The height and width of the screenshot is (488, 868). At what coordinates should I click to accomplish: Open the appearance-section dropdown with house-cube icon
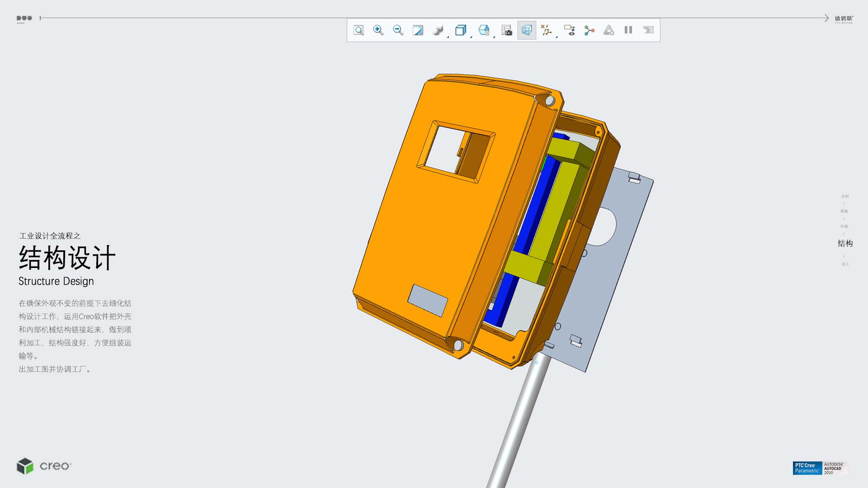485,30
